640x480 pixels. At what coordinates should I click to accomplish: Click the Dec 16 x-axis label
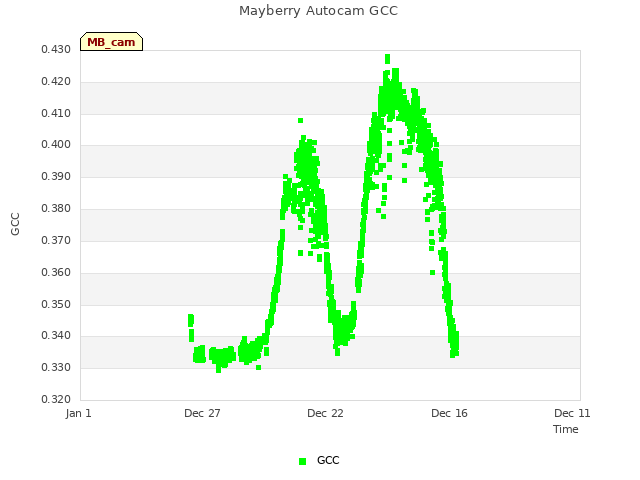tap(449, 413)
